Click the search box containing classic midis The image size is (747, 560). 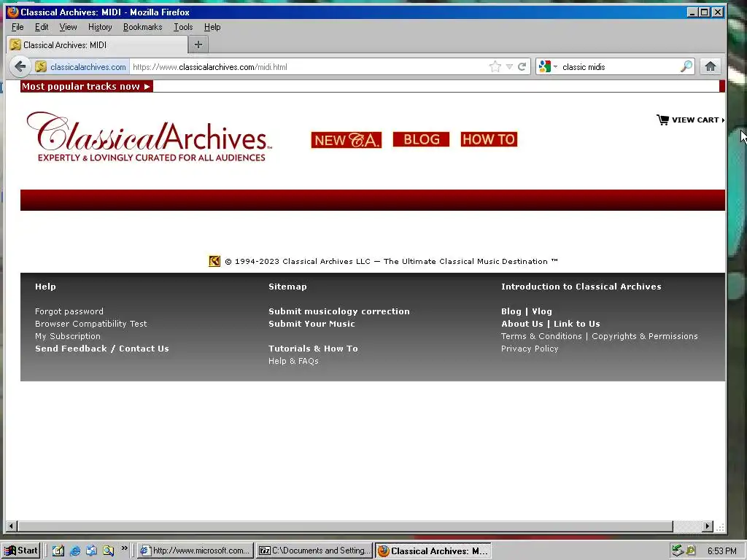coord(619,66)
